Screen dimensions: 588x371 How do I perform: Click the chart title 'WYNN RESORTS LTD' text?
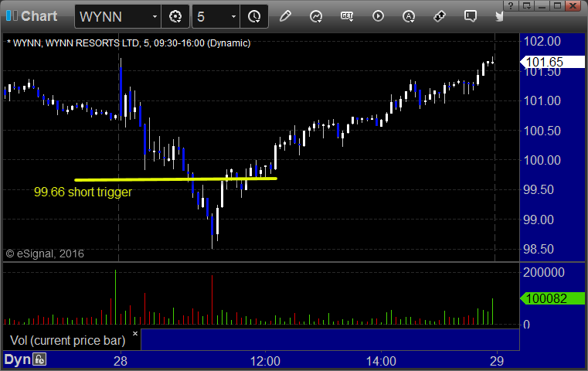92,43
